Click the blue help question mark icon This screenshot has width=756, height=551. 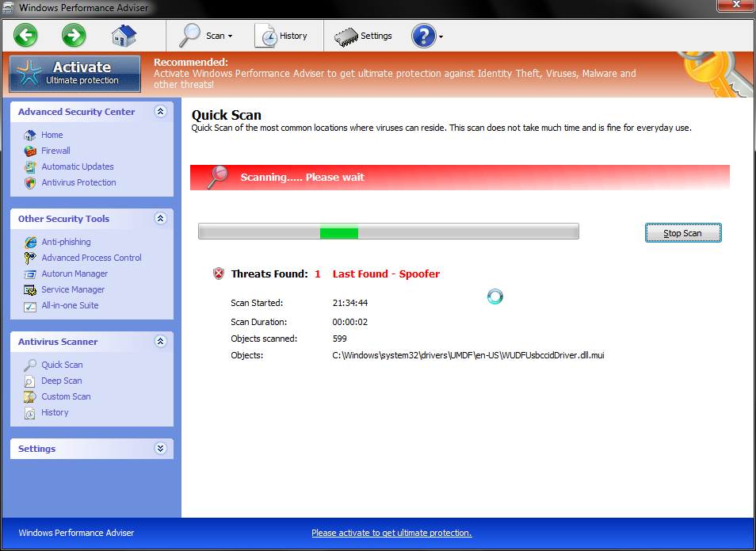point(423,36)
